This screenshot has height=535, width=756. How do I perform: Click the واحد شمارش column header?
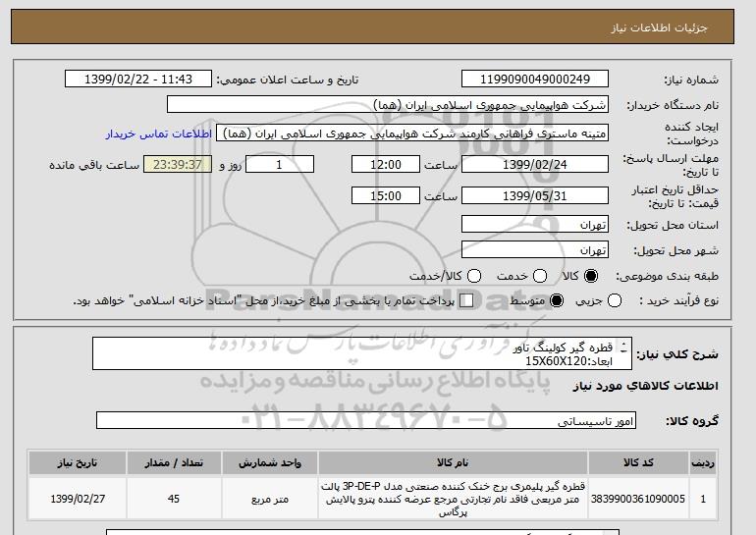[x=270, y=462]
